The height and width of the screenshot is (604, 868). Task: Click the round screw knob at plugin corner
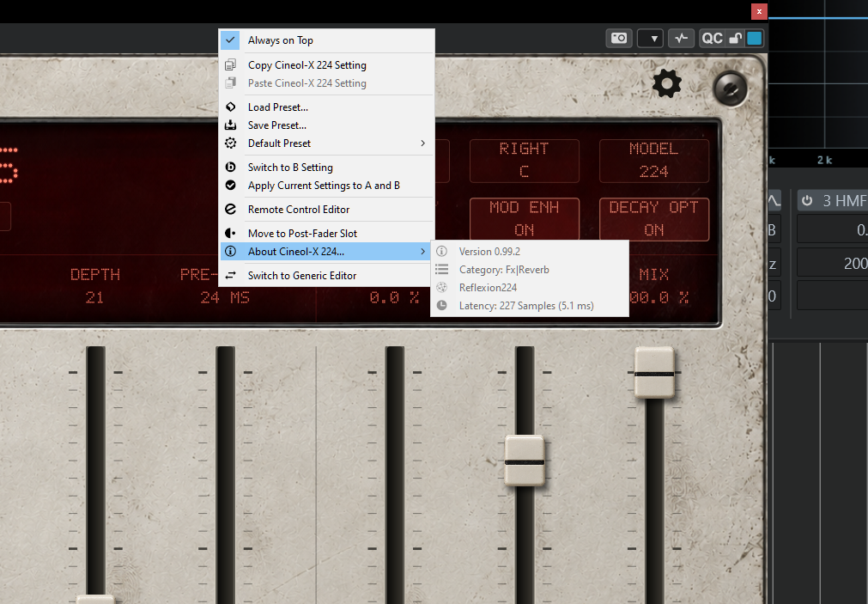(x=730, y=88)
